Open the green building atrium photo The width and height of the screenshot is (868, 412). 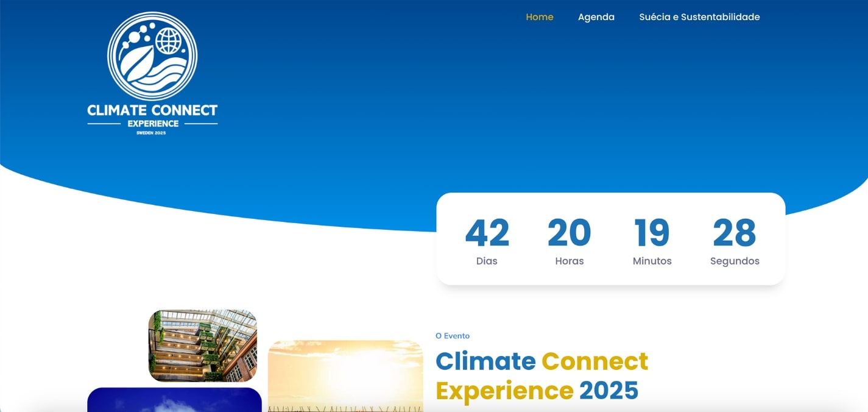203,346
